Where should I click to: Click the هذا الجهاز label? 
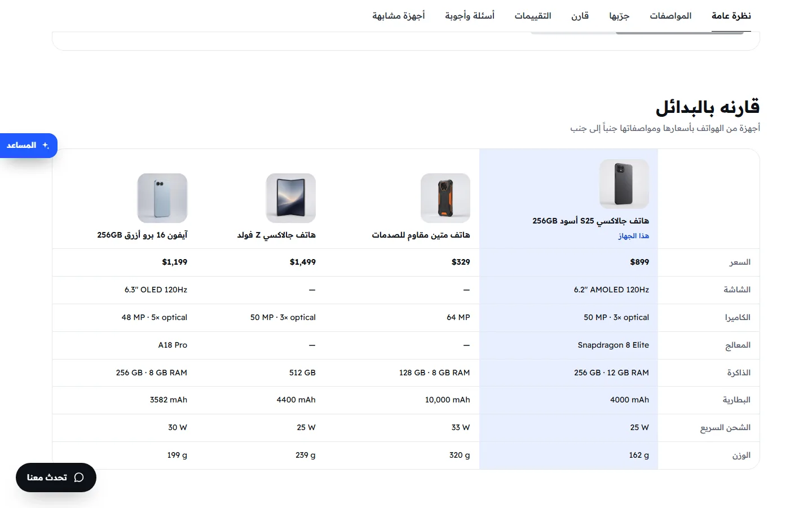pyautogui.click(x=633, y=236)
